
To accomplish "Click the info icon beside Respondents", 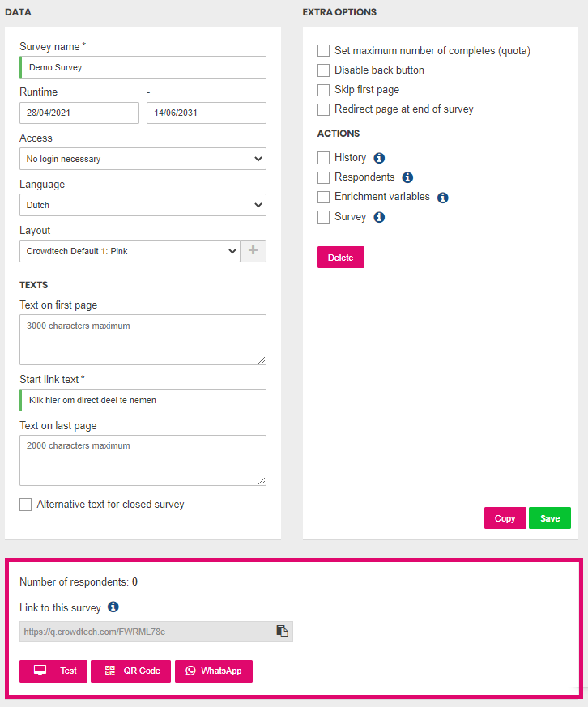I will click(407, 177).
